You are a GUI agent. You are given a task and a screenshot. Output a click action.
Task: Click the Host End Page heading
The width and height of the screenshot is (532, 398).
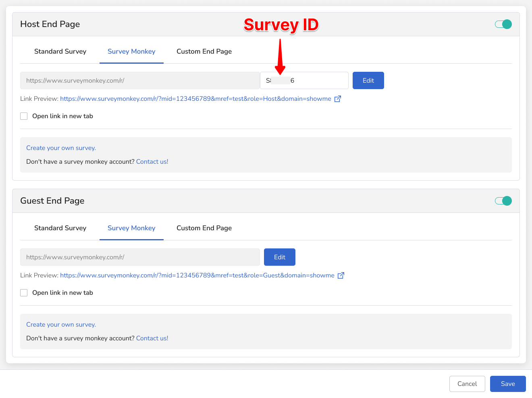[x=50, y=24]
